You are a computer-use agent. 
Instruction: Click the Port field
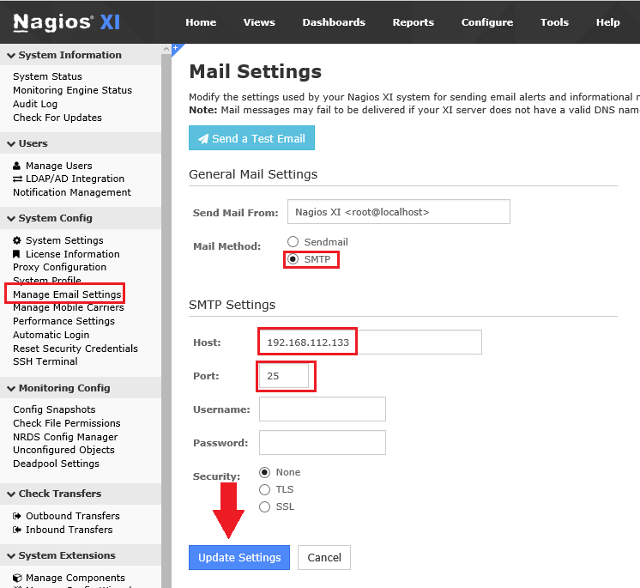(284, 375)
